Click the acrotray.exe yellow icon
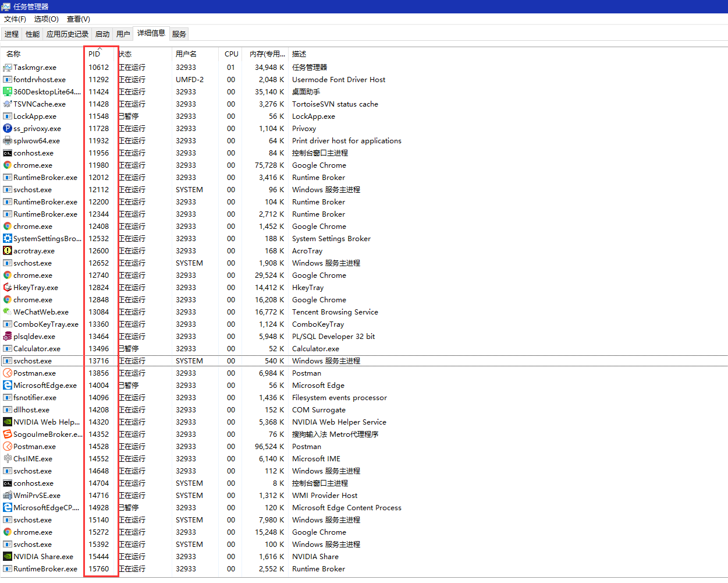The image size is (728, 583). 8,251
